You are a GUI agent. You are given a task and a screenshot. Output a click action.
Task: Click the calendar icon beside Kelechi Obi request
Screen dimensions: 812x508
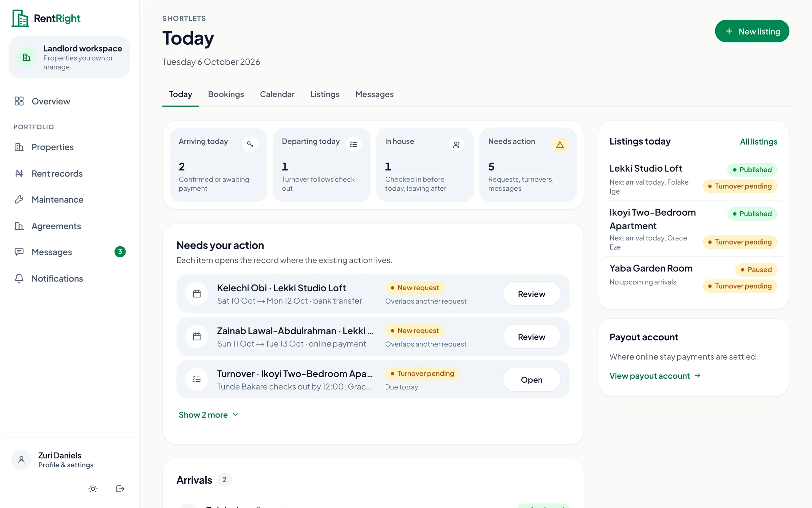(197, 294)
